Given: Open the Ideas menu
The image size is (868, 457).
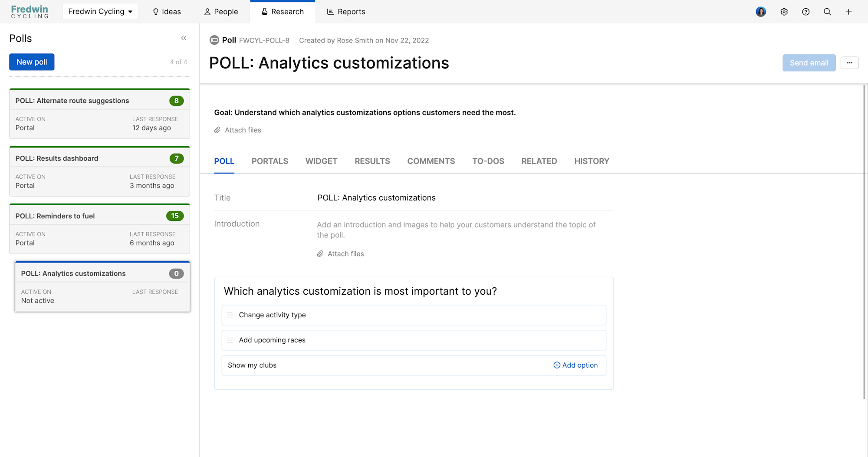Looking at the screenshot, I should click(167, 12).
